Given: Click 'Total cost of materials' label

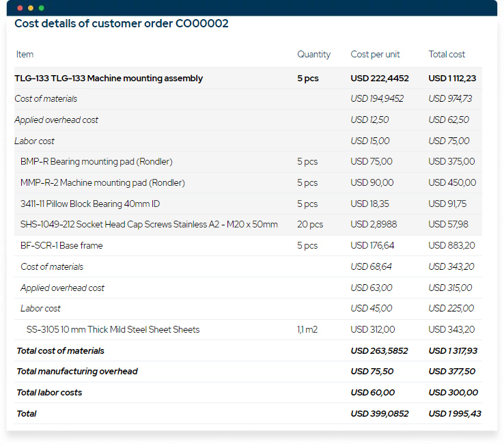Looking at the screenshot, I should pos(60,351).
